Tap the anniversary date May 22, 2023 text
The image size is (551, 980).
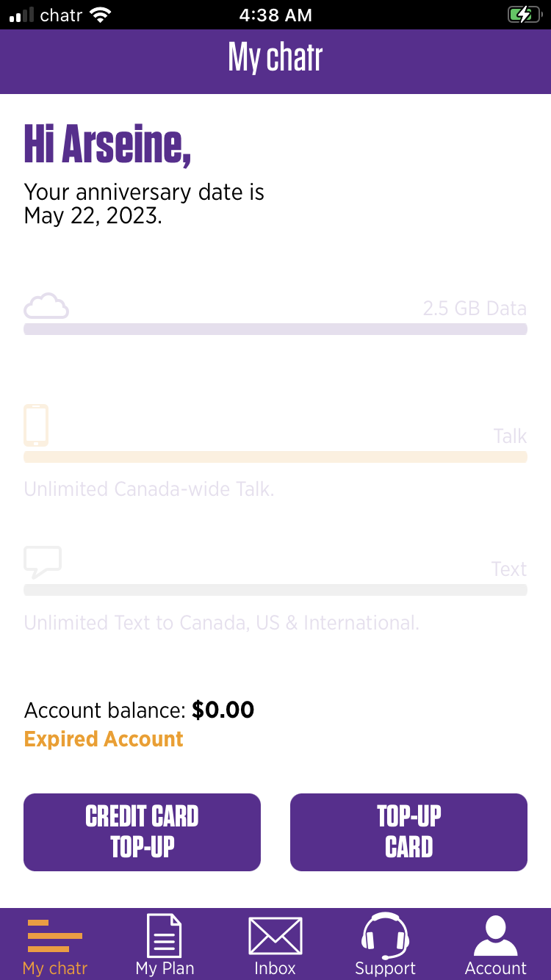point(93,215)
